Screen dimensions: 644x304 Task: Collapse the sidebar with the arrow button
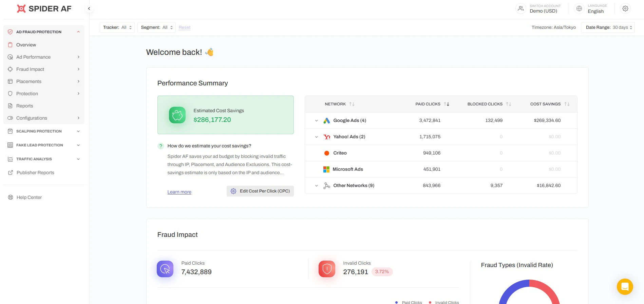click(89, 9)
